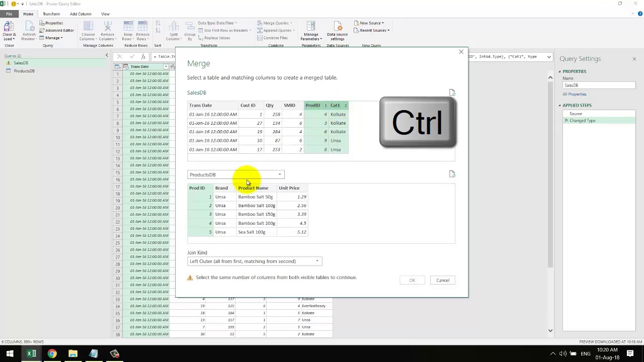Open the Join Kind dropdown
This screenshot has width=644, height=362.
click(254, 261)
